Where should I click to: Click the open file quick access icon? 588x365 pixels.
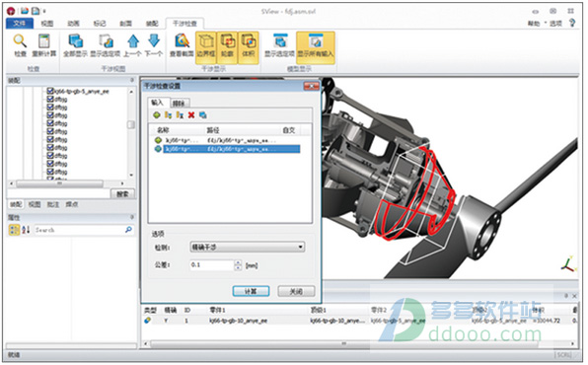pyautogui.click(x=25, y=11)
